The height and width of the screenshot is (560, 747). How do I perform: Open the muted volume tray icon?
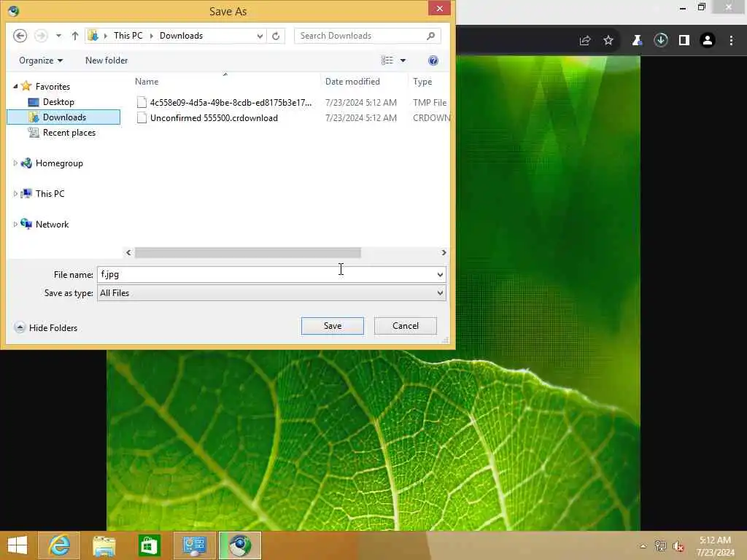(x=678, y=546)
